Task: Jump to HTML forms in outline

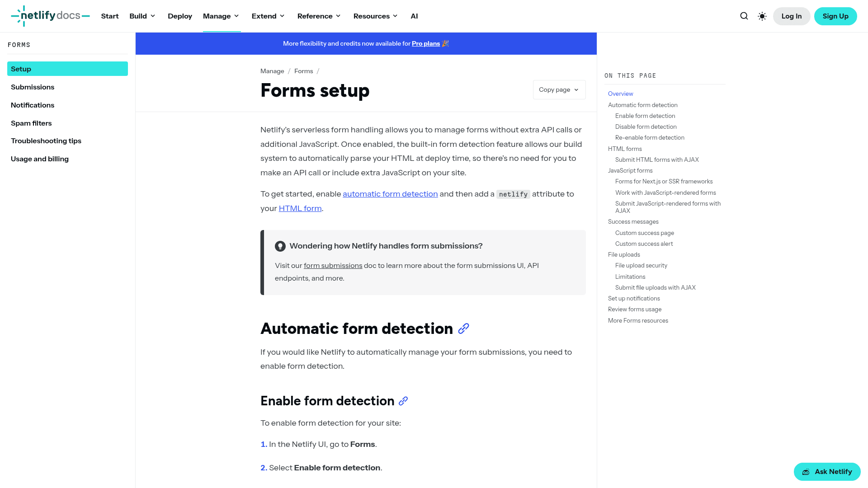Action: click(625, 149)
